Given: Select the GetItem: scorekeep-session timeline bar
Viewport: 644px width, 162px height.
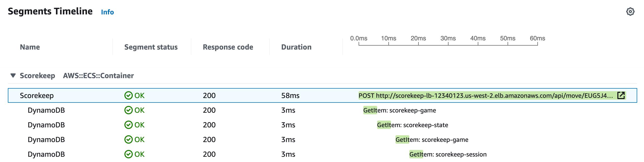Looking at the screenshot, I should 416,154.
